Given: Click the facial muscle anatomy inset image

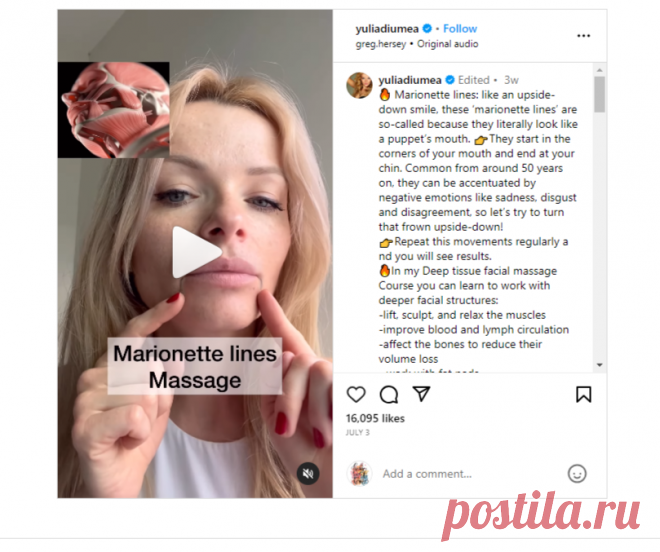Looking at the screenshot, I should (114, 110).
